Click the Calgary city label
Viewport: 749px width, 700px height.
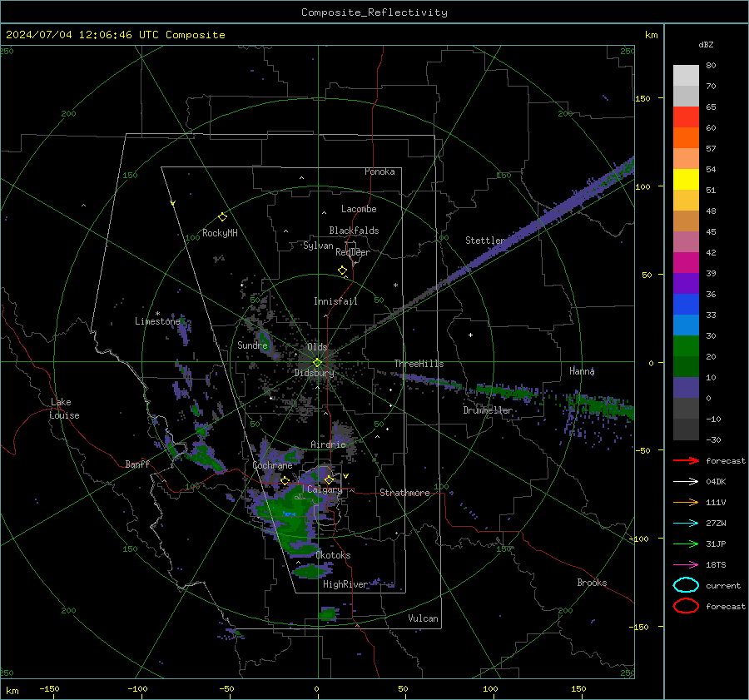pos(325,489)
